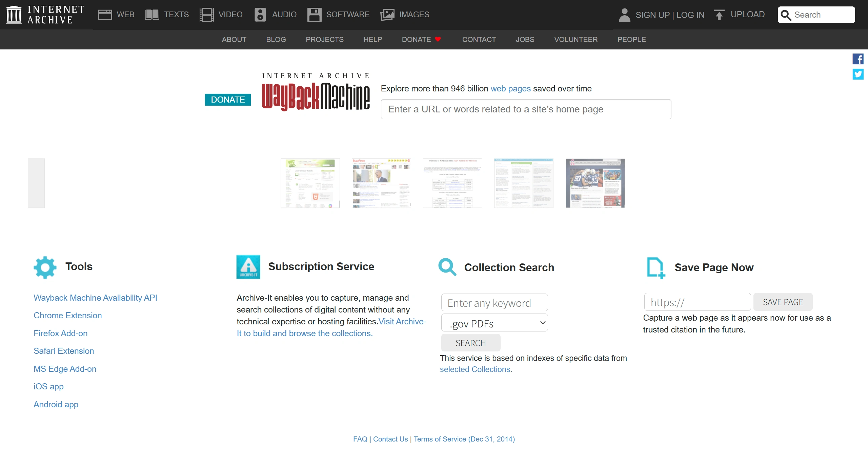
Task: Click the Tools gear icon
Action: [45, 267]
